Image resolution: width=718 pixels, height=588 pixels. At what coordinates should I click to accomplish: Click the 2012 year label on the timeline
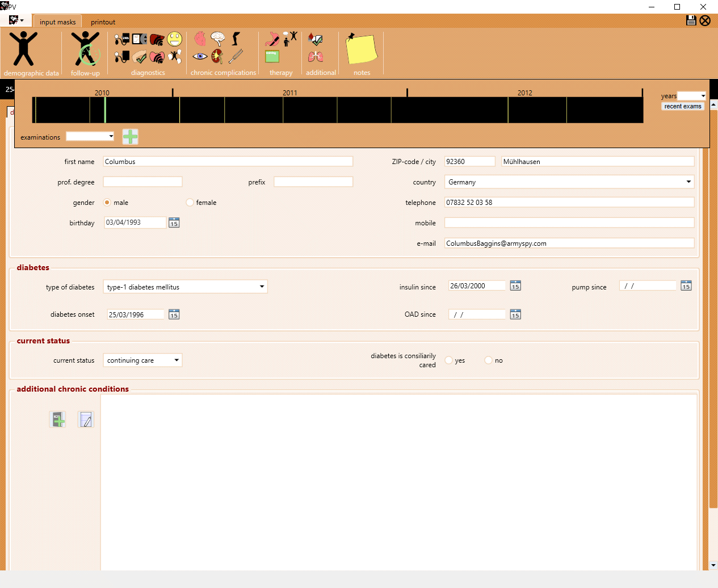point(524,93)
